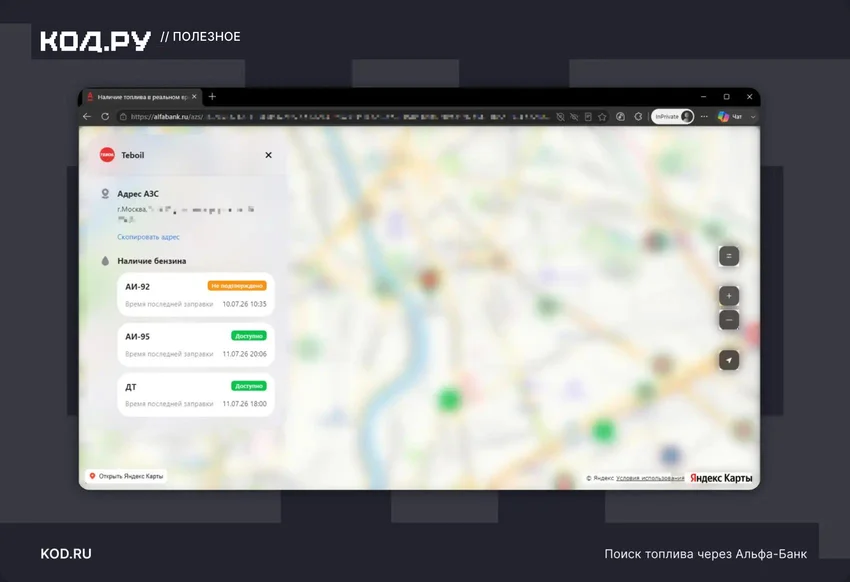Zoom in the map with plus button
Image resolution: width=850 pixels, height=582 pixels.
coord(729,296)
